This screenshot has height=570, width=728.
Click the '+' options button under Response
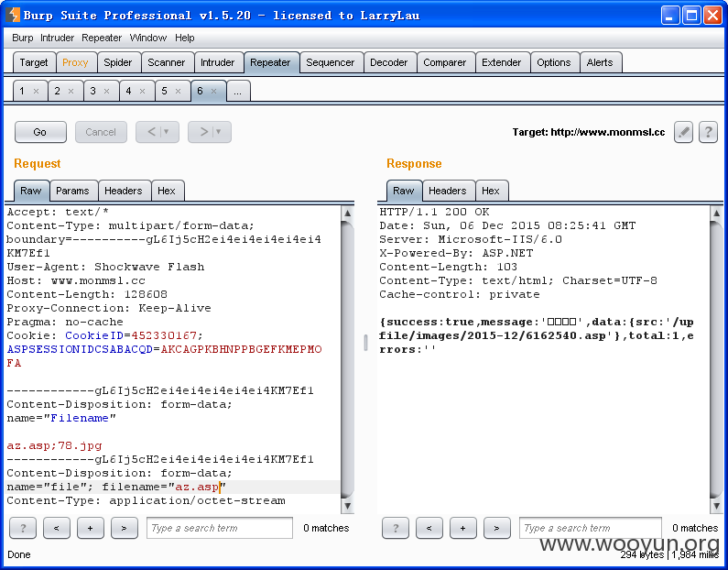tap(462, 528)
